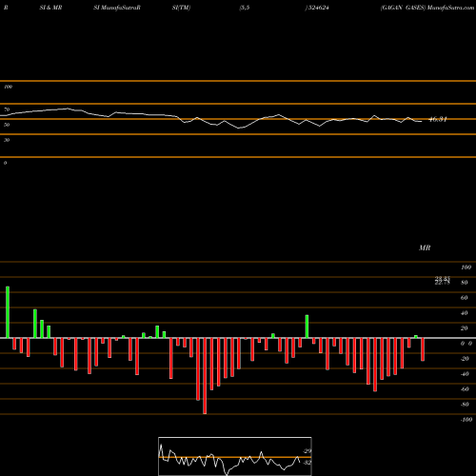Screen dimensions: 476x476
Task: Select the longest red bar reaching -100
Action: tap(205, 376)
